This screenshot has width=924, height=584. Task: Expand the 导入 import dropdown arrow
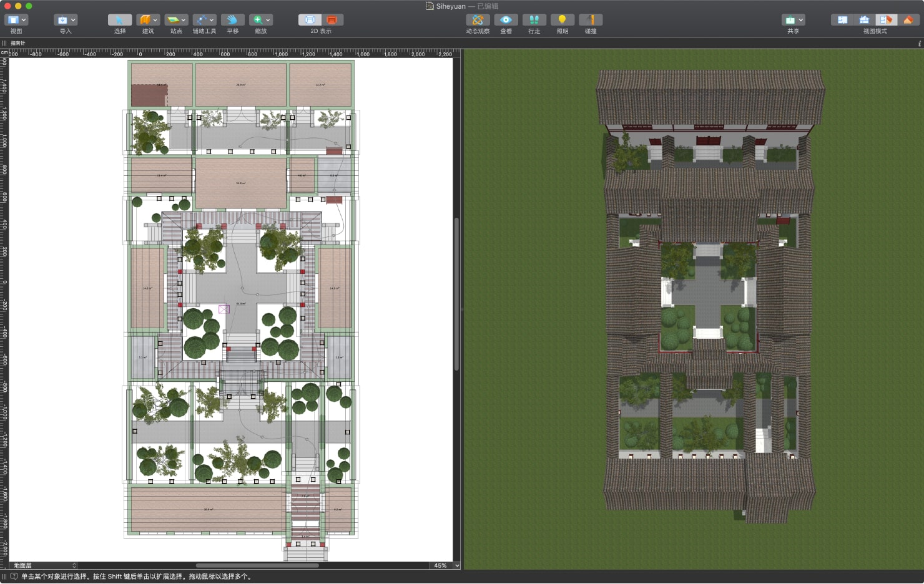pos(73,20)
